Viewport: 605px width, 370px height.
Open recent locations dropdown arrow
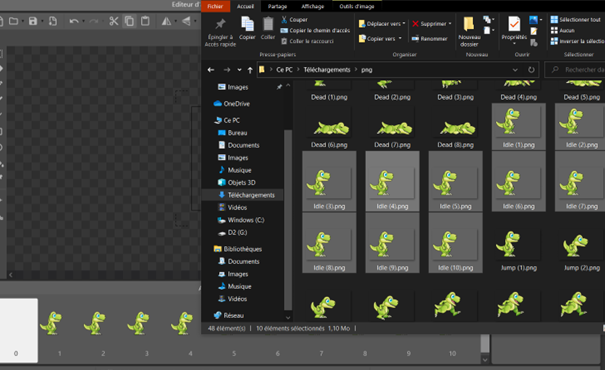pyautogui.click(x=239, y=70)
